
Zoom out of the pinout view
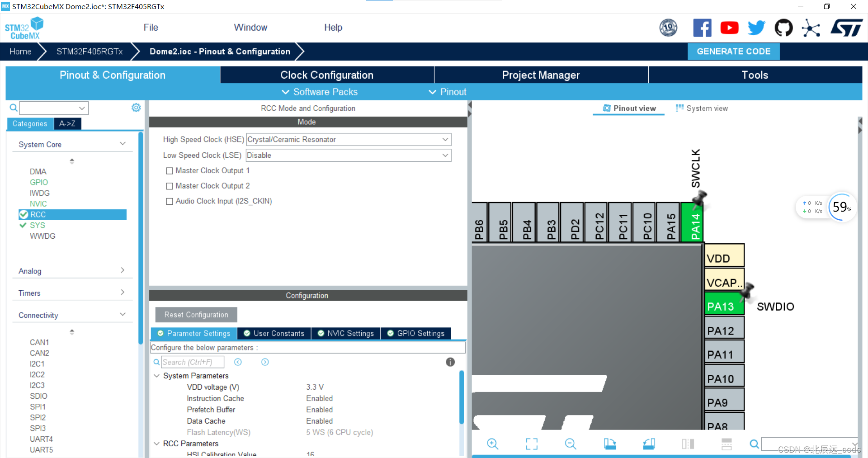(x=571, y=444)
